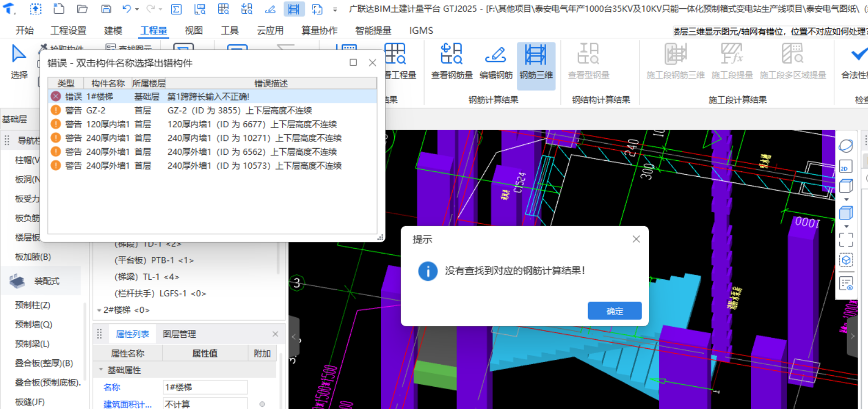Select the 240厚外墙1 ID 6562 warning row
Screen dimensions: 868x409
click(x=213, y=151)
